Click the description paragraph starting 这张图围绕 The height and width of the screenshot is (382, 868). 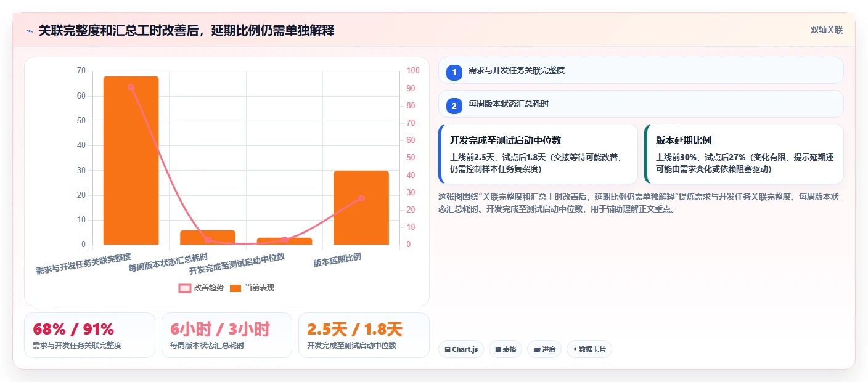click(638, 203)
